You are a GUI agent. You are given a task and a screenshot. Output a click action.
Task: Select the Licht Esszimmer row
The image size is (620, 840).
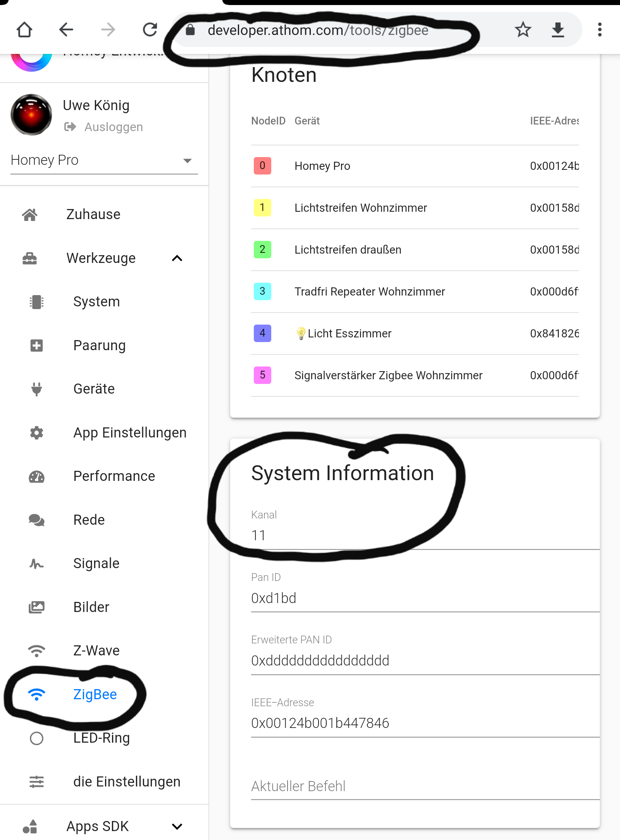(x=415, y=334)
